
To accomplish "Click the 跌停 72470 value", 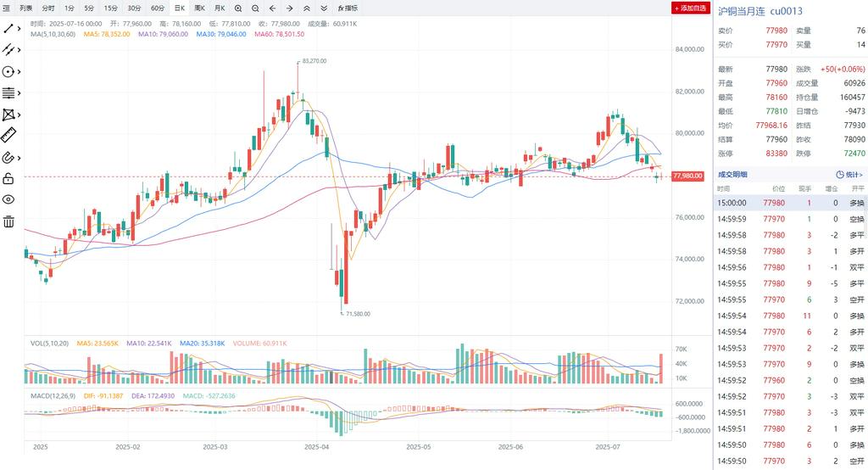I will pos(854,153).
